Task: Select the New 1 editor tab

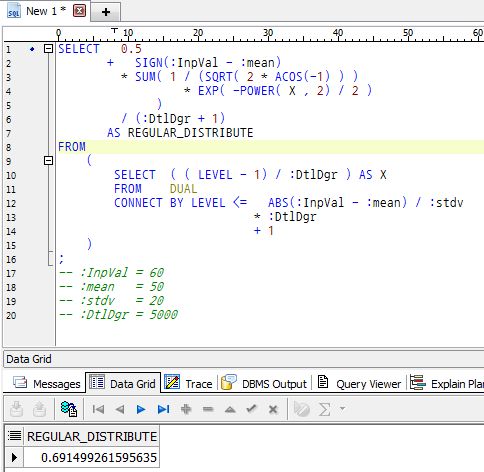Action: click(46, 11)
